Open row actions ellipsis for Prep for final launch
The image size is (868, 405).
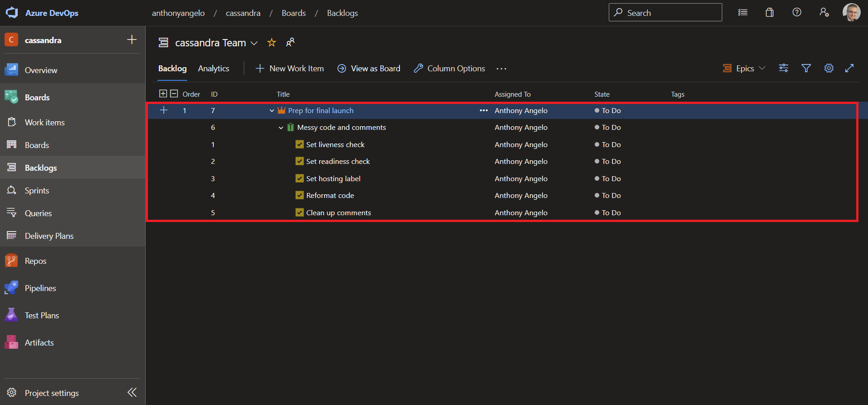click(x=483, y=110)
